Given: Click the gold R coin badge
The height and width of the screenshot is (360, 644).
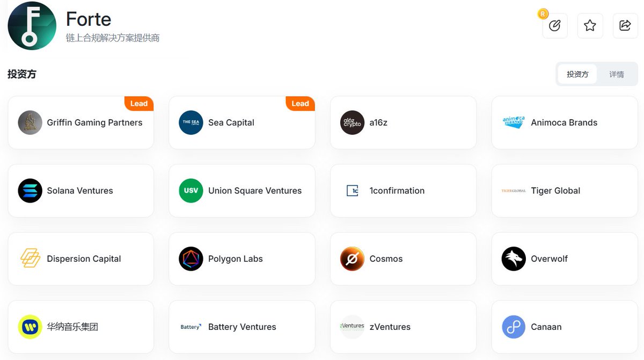Looking at the screenshot, I should 543,14.
